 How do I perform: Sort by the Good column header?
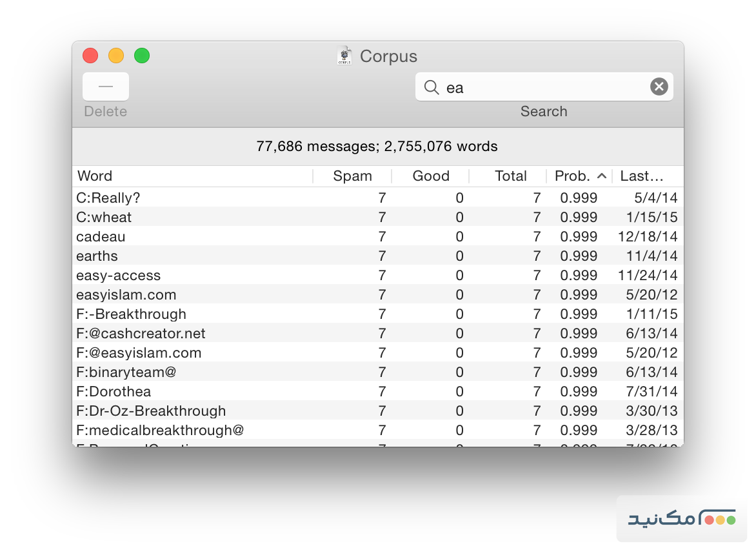click(430, 176)
